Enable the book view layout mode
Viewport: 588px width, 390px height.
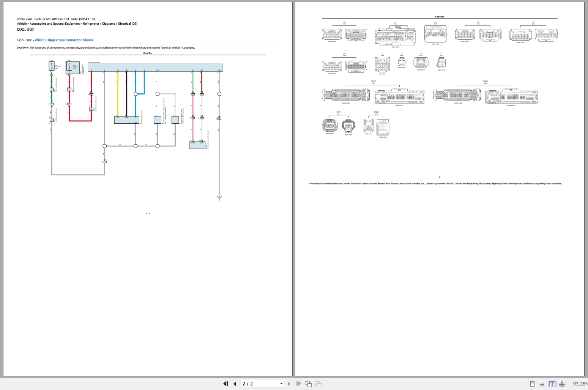[561, 384]
